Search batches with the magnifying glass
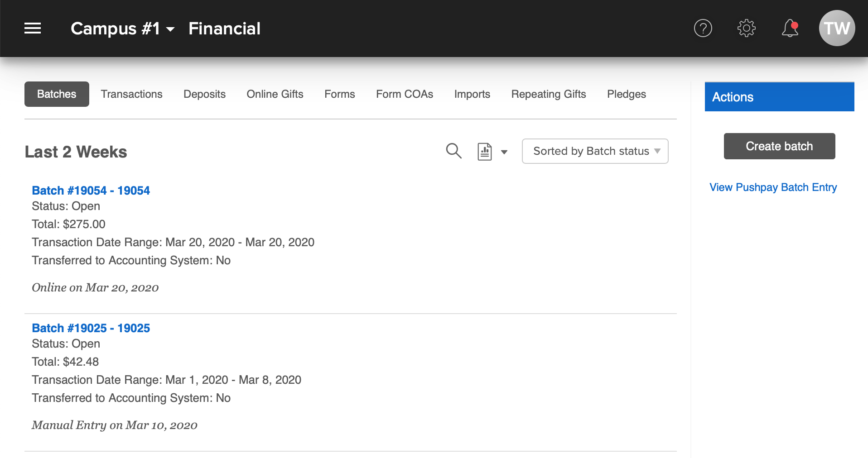The height and width of the screenshot is (458, 868). [453, 151]
